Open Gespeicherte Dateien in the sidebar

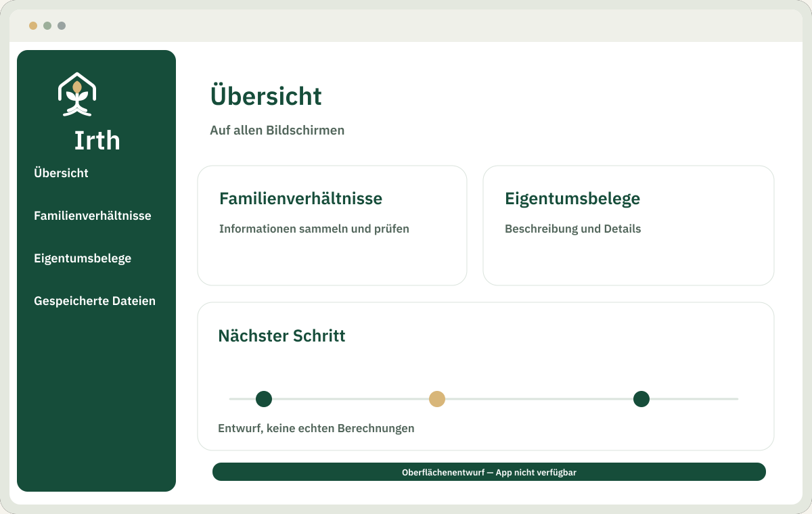95,301
